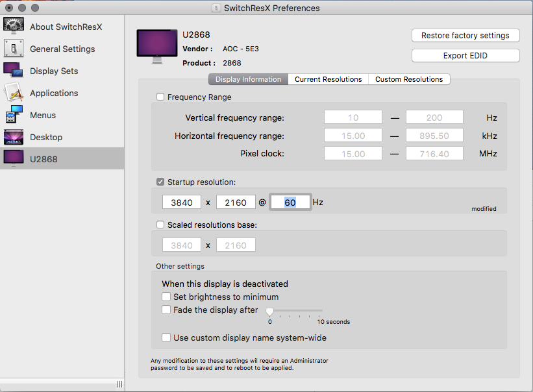Viewport: 533px width, 392px height.
Task: Select the Display Sets monitor icon
Action: pos(14,71)
